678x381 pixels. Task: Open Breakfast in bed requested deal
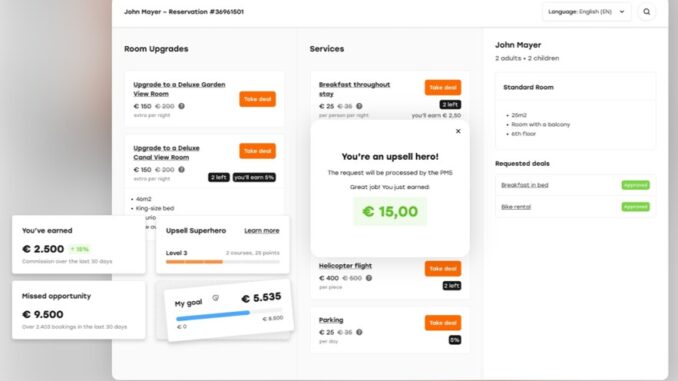[524, 185]
